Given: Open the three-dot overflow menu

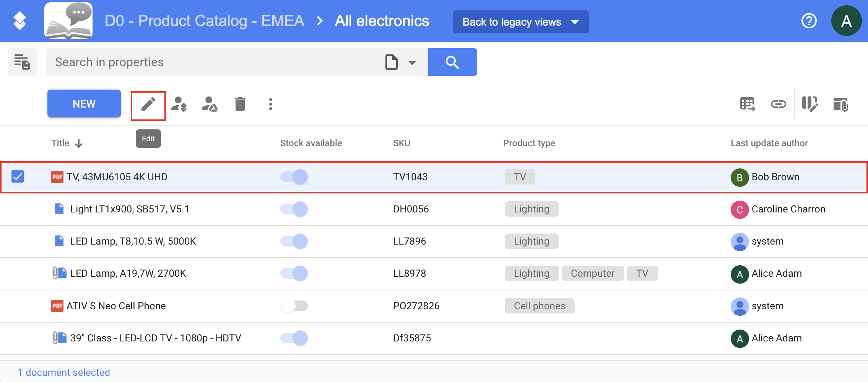Looking at the screenshot, I should (271, 103).
